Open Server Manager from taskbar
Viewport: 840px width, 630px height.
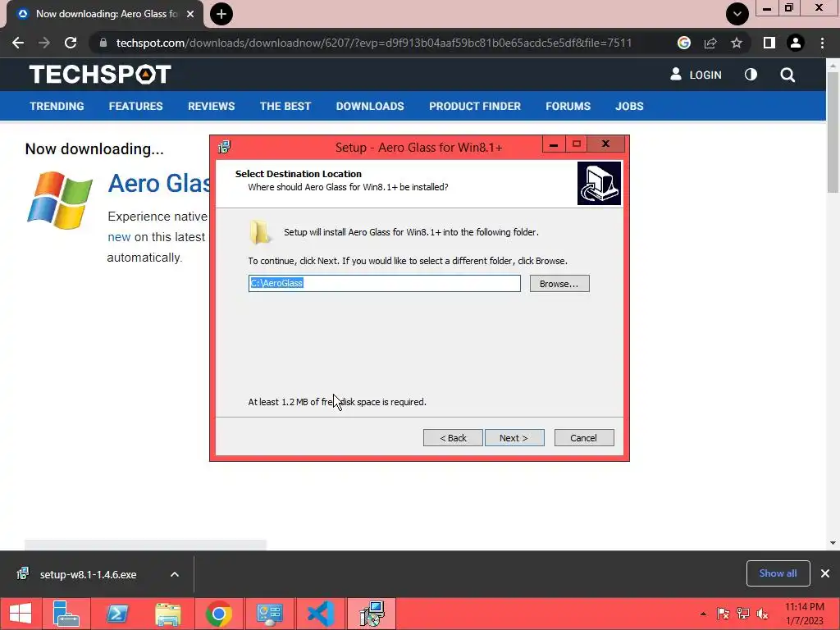(66, 614)
